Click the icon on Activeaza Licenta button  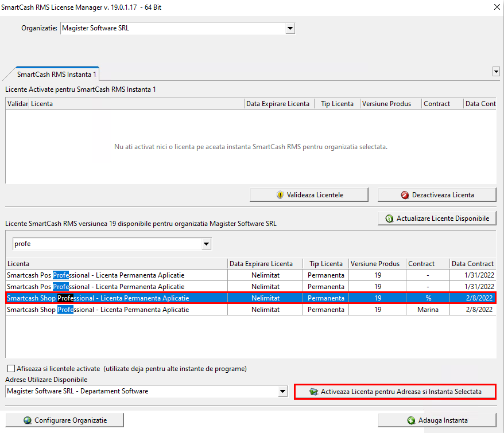click(313, 392)
